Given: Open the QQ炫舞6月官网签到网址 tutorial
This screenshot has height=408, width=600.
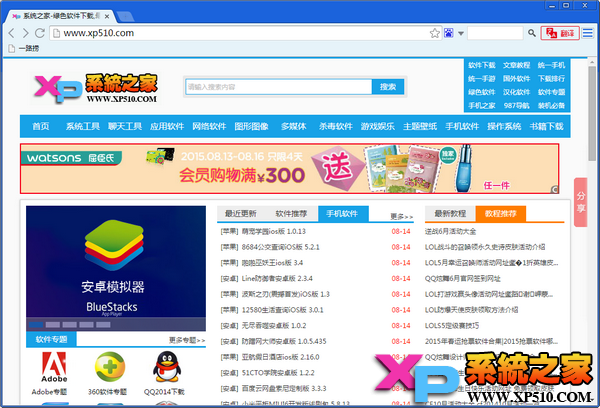Looking at the screenshot, I should [x=463, y=279].
